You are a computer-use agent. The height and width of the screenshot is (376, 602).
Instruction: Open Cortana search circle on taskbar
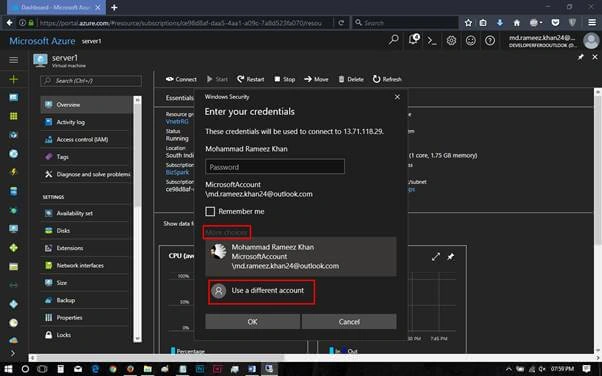[25, 369]
